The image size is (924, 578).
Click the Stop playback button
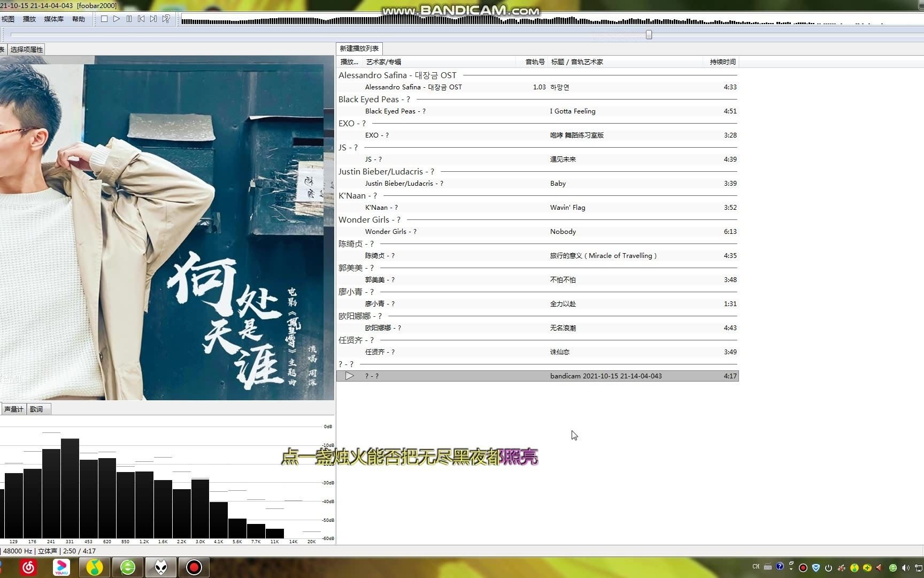pyautogui.click(x=104, y=19)
